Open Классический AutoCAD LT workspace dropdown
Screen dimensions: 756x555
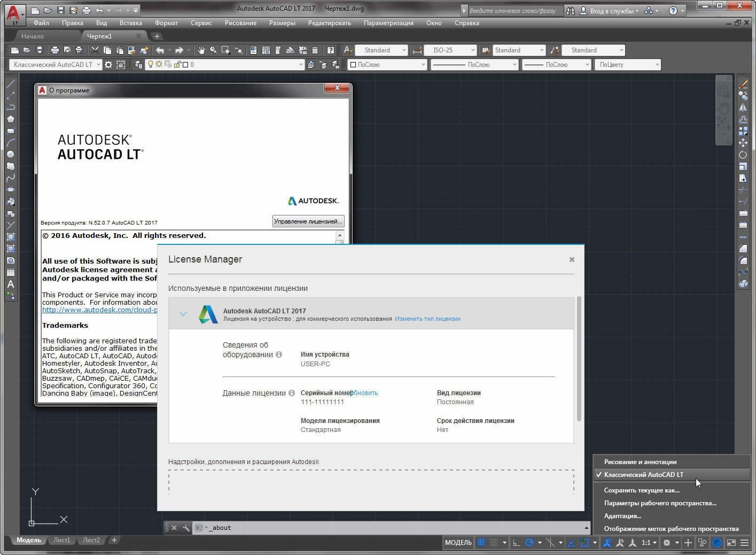pyautogui.click(x=55, y=65)
